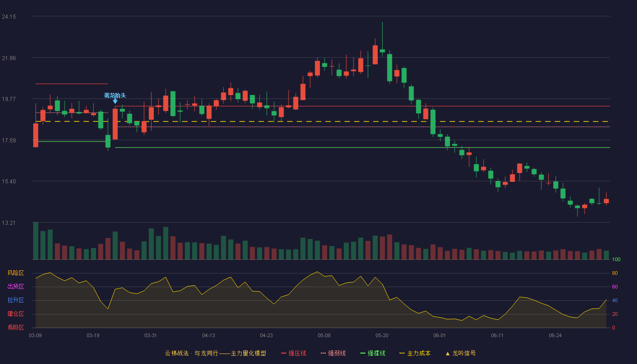The image size is (637, 364).
Task: Click the 勇龙抬头 signal label
Action: click(115, 96)
